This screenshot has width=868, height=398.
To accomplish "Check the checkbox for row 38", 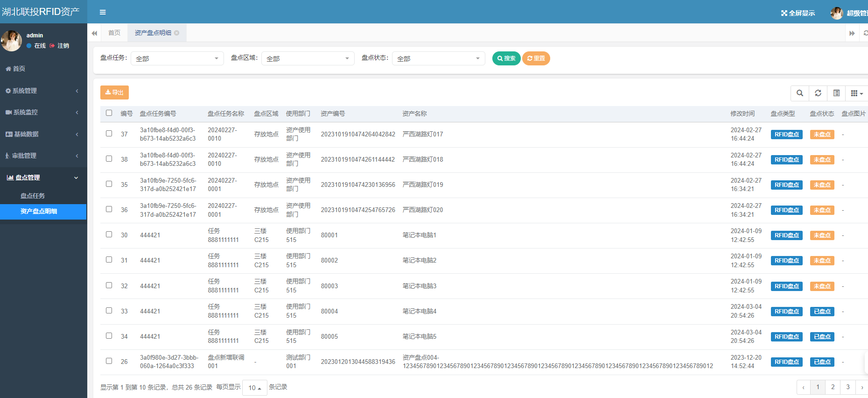I will tap(109, 158).
